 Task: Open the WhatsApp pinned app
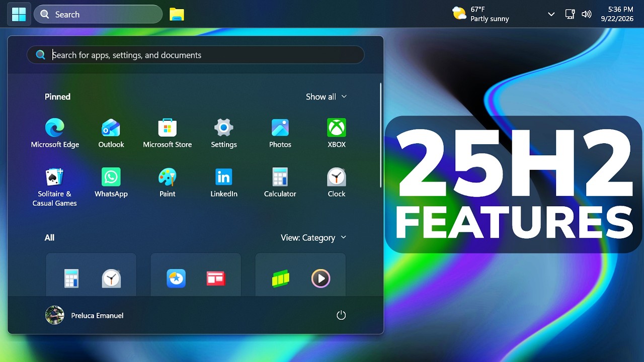(111, 183)
